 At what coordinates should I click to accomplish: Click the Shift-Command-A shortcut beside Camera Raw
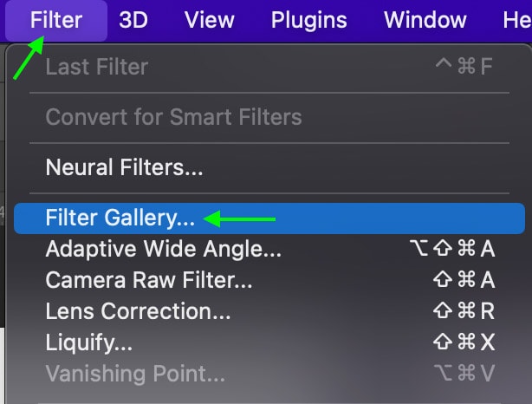[464, 280]
